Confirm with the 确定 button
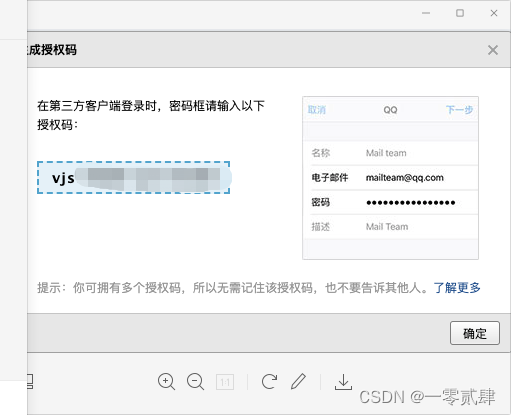Viewport: 511px width, 415px height. tap(475, 333)
